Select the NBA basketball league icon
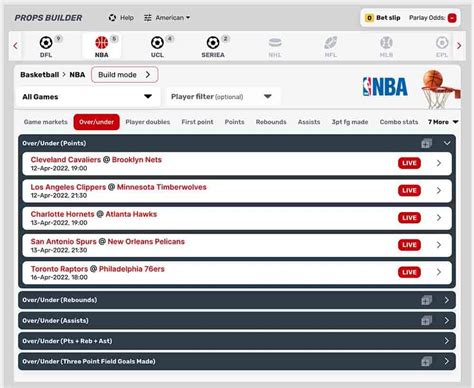This screenshot has width=474, height=388. (x=101, y=43)
